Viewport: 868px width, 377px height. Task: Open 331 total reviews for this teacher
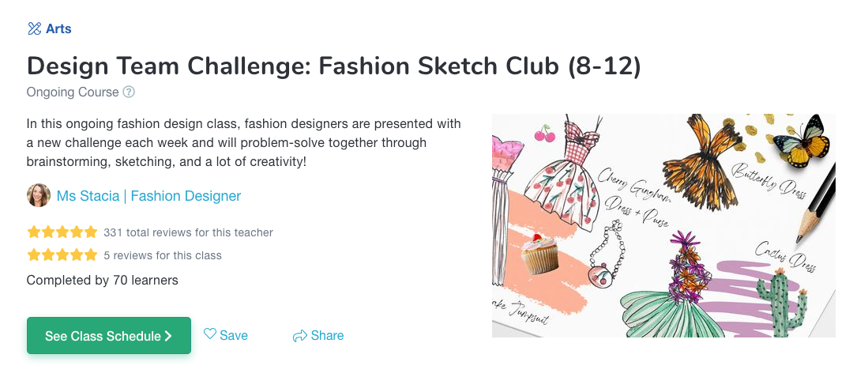pyautogui.click(x=188, y=232)
